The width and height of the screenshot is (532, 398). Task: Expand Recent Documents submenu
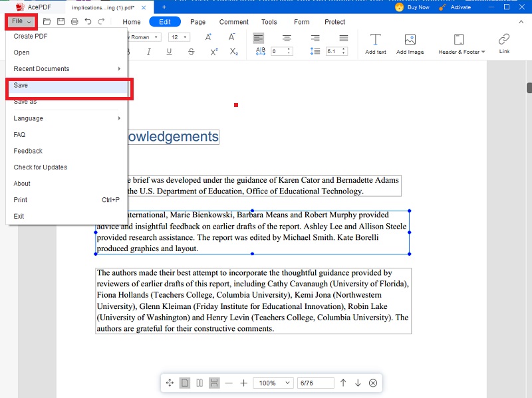(x=67, y=69)
